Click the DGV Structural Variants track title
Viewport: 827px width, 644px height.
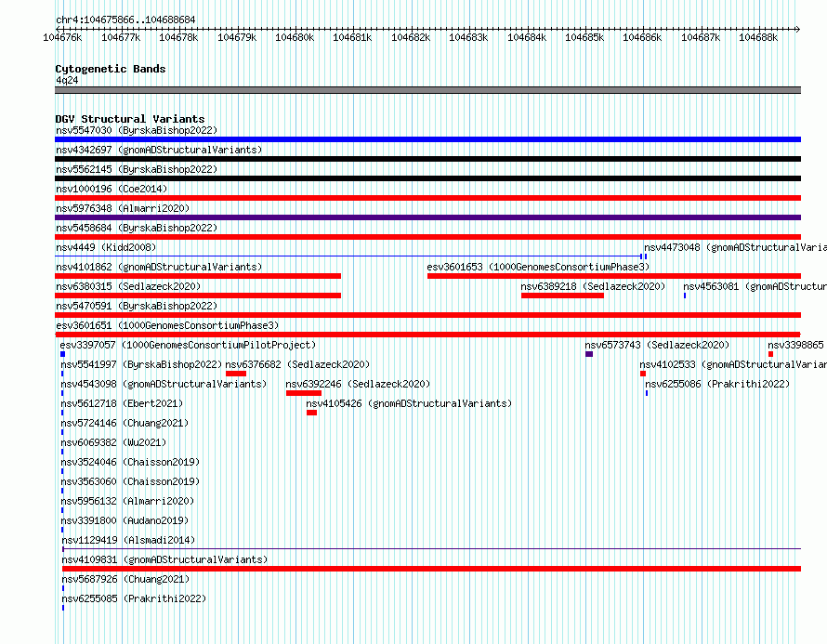point(130,119)
